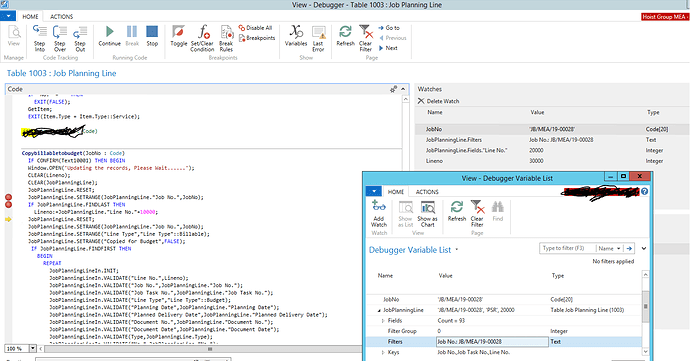Open application menu dropdown in Variable List window
The height and width of the screenshot is (361, 690).
point(374,192)
